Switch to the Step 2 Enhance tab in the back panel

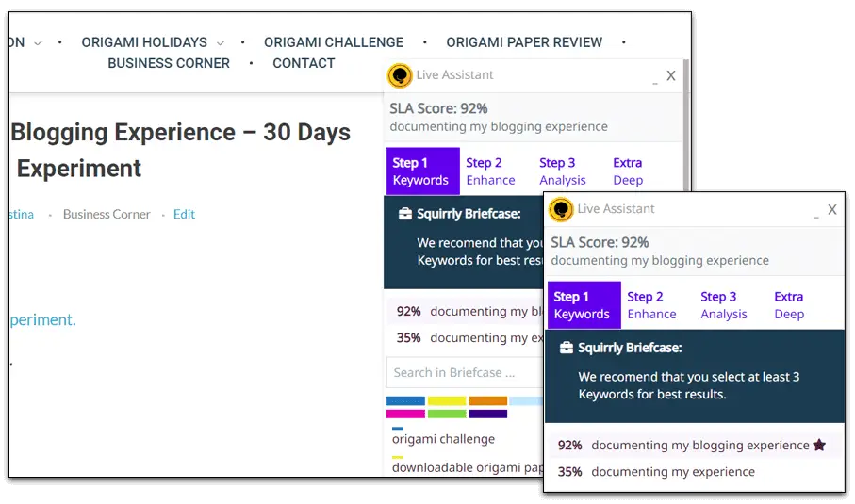tap(490, 171)
